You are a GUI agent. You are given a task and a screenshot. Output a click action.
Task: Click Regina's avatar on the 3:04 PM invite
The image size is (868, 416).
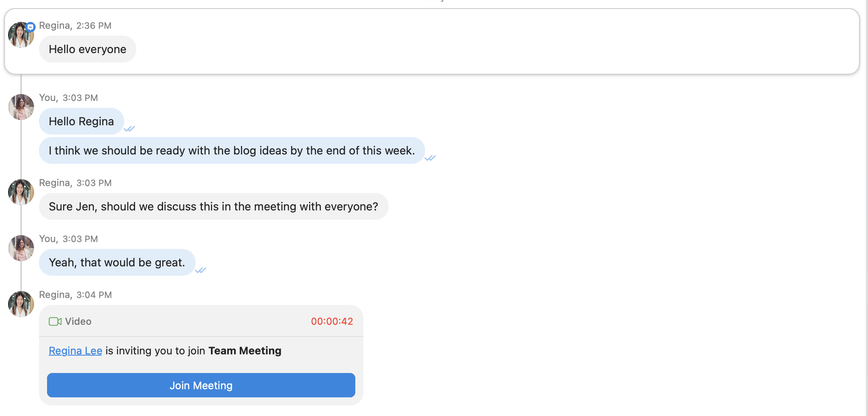click(21, 304)
